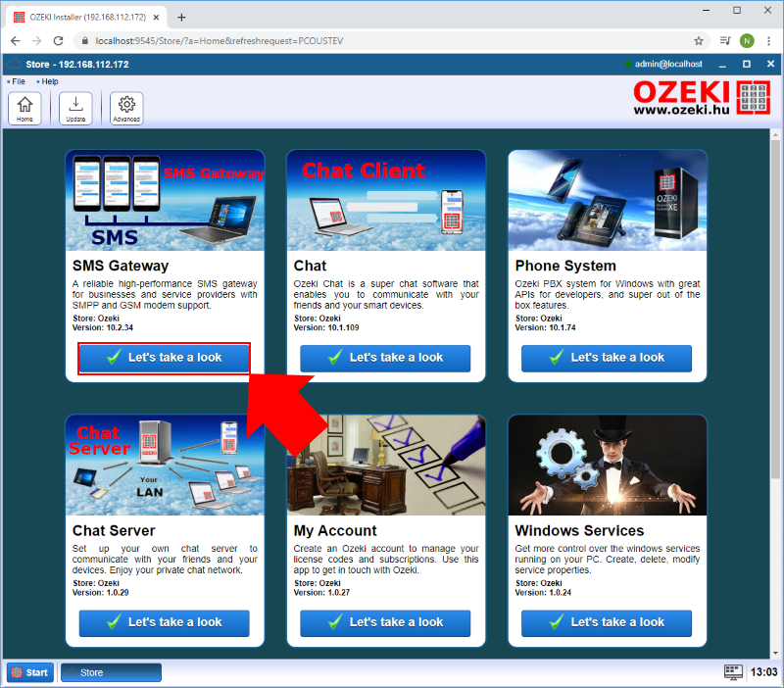
Task: Open the Windows Services magician image
Action: pyautogui.click(x=608, y=466)
